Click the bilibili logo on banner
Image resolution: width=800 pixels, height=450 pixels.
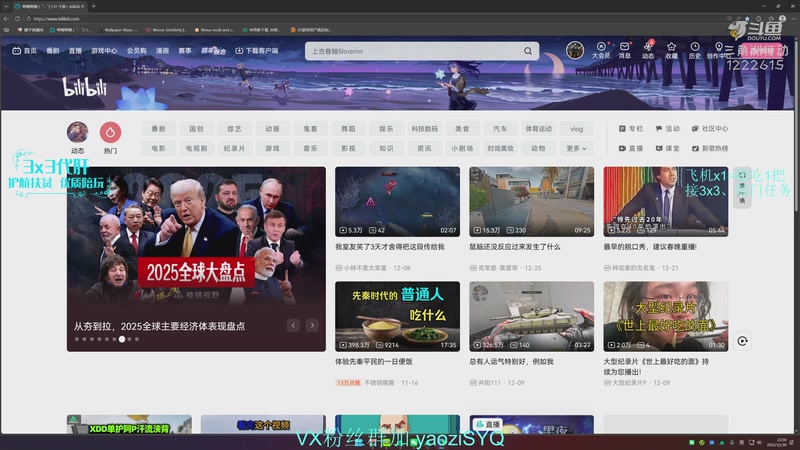pyautogui.click(x=85, y=87)
